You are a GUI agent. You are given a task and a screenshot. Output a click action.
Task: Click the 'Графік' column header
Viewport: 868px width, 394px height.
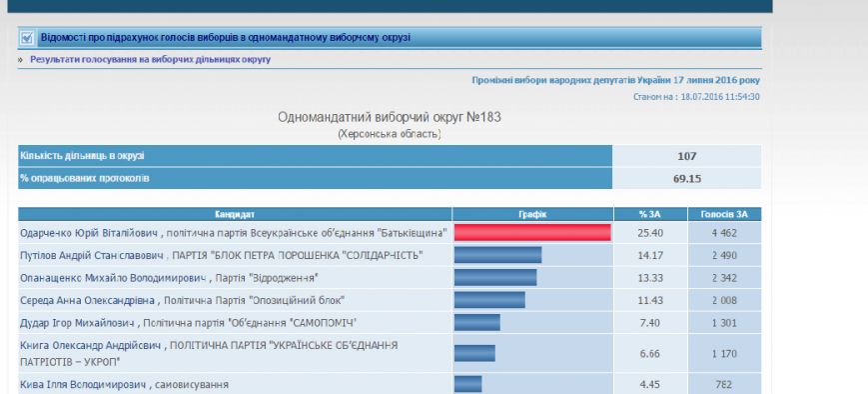(x=532, y=214)
